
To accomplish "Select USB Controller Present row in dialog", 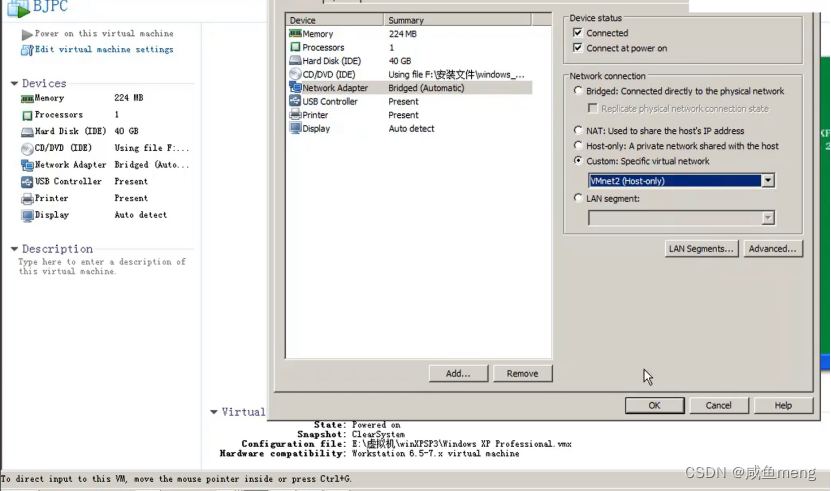I will coord(409,101).
